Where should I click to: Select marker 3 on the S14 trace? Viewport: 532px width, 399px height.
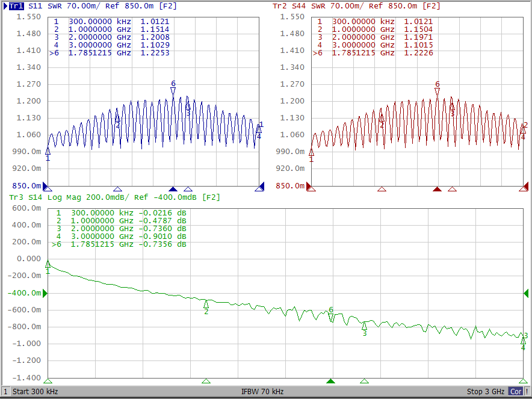[364, 326]
